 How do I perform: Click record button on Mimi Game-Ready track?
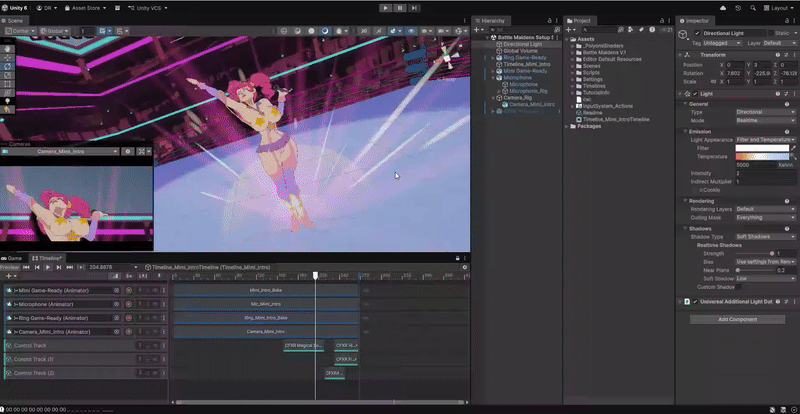tap(129, 290)
